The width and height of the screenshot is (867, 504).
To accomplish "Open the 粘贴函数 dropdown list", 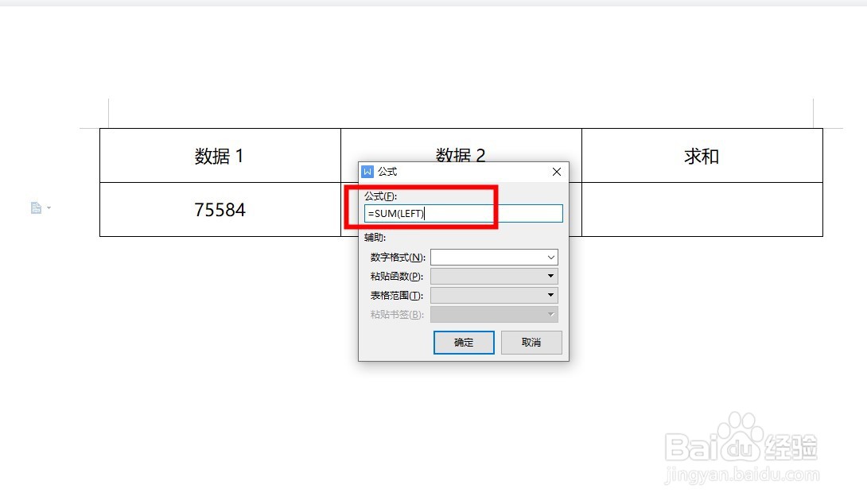I will [494, 276].
